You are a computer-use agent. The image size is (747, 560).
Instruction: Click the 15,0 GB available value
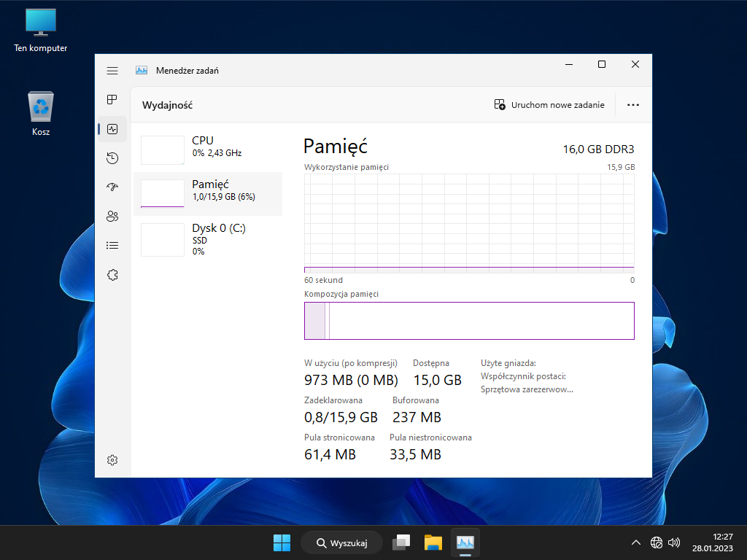[438, 380]
